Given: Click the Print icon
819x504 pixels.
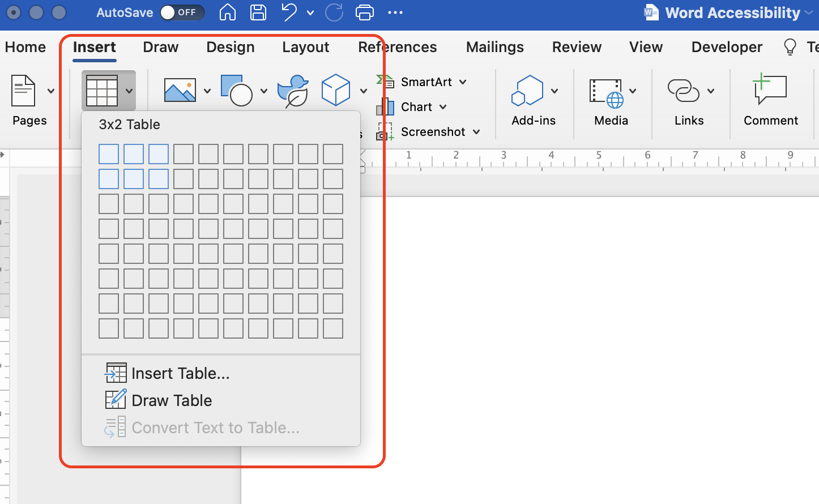Looking at the screenshot, I should pyautogui.click(x=364, y=12).
